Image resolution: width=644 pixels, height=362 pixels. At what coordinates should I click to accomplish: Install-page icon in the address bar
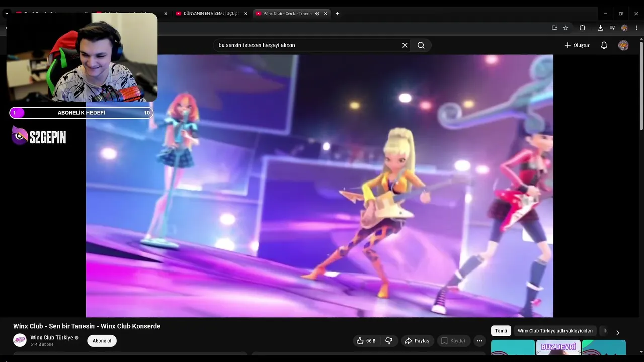click(554, 28)
